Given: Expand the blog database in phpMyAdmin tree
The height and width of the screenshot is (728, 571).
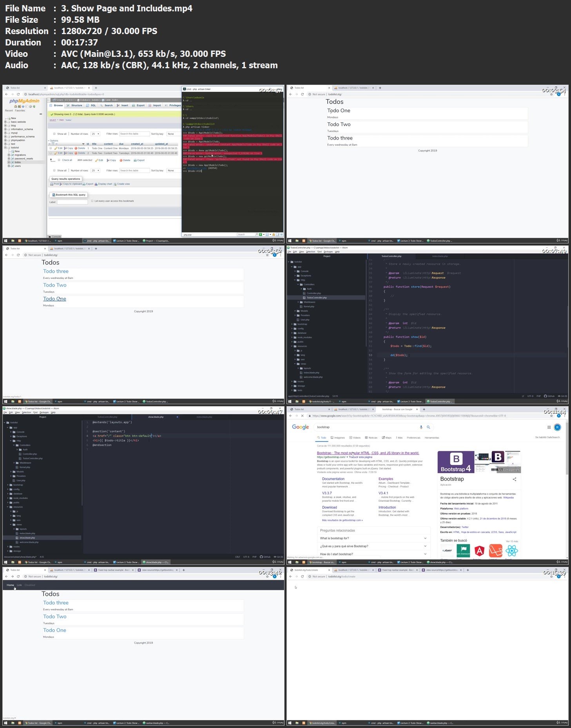Looking at the screenshot, I should click(5, 125).
